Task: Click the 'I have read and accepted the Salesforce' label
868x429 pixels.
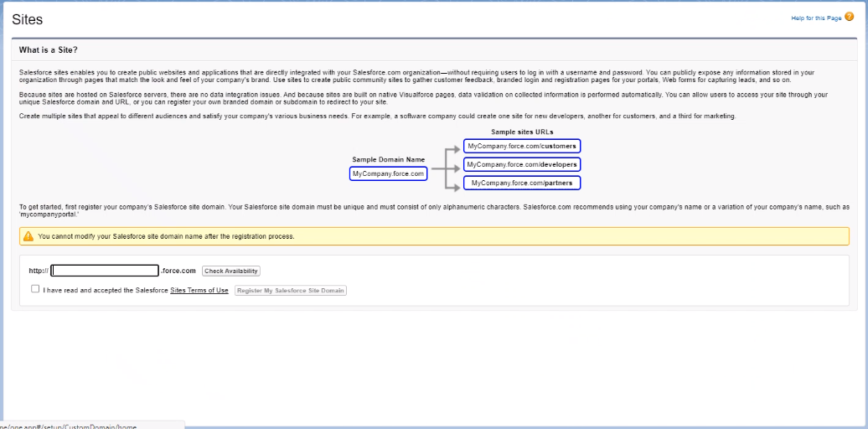Action: [x=106, y=291]
